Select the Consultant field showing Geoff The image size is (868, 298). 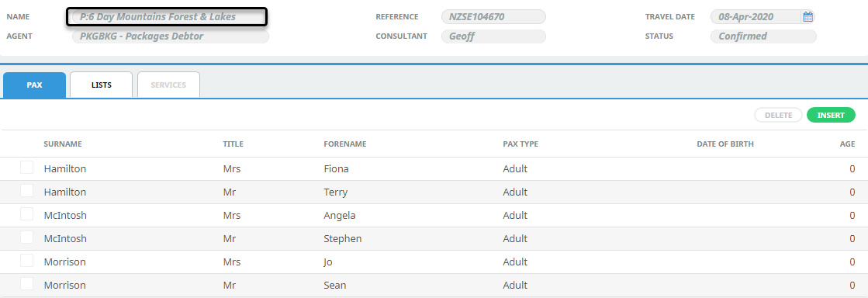493,36
